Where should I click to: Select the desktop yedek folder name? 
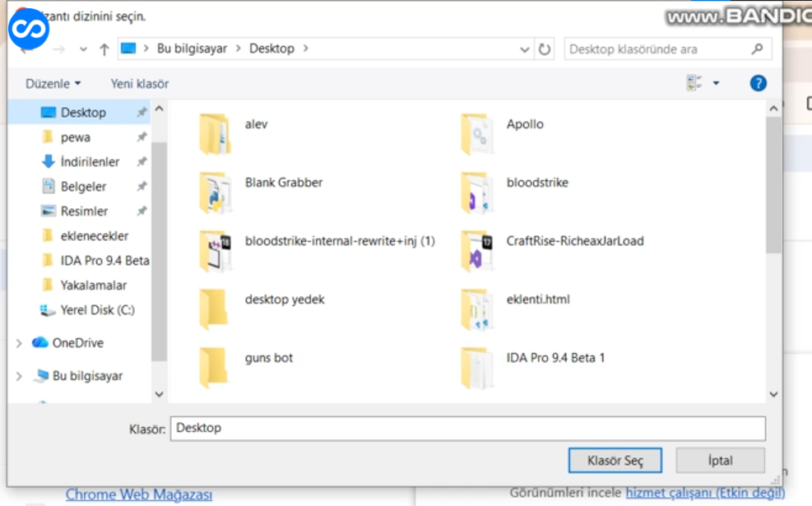tap(285, 299)
